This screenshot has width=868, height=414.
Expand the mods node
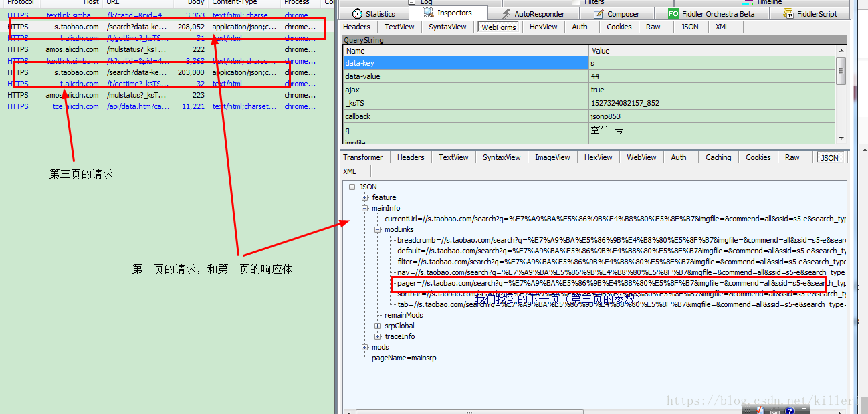point(365,347)
